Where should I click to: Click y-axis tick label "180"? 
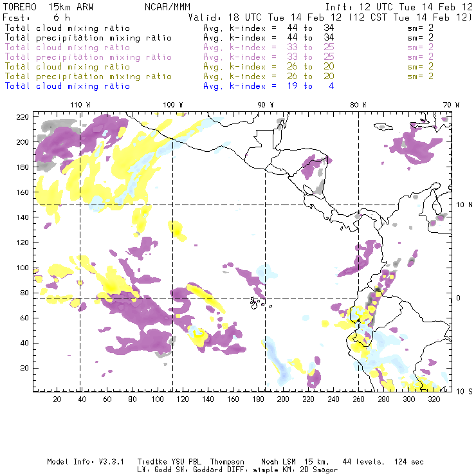coord(23,167)
